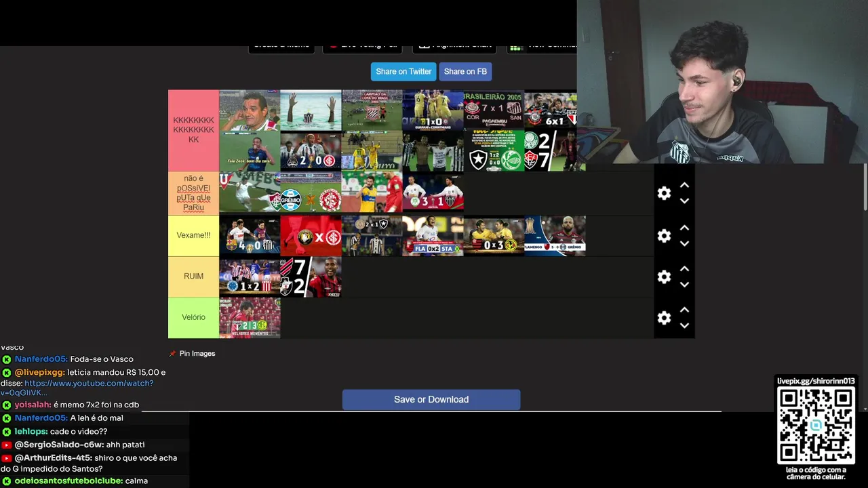Move 'não é possível' tier up with arrow
868x488 pixels.
(x=684, y=185)
